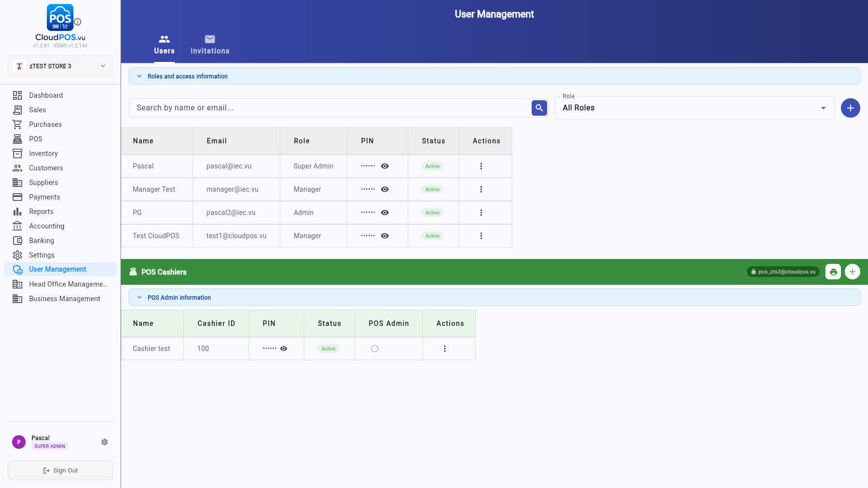This screenshot has width=868, height=488.
Task: Click the search magnifier button
Action: (539, 108)
